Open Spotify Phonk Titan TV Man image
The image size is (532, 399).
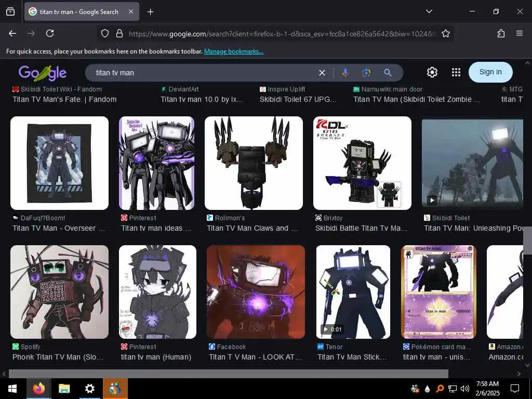click(x=59, y=292)
